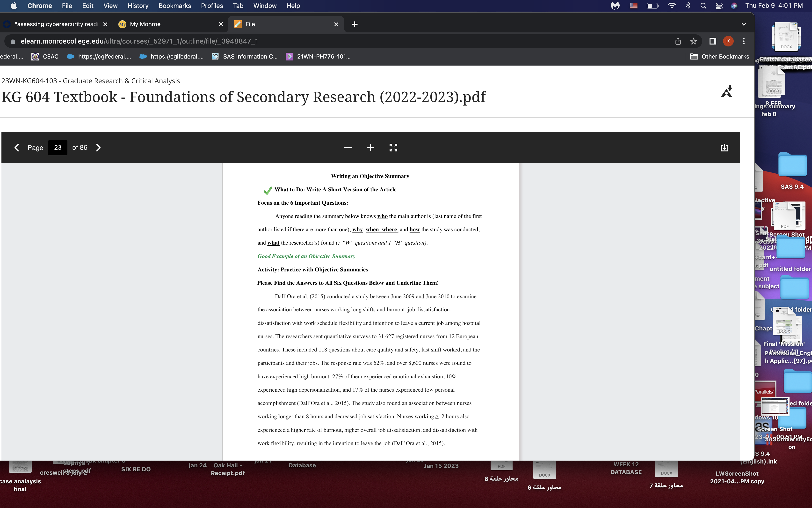
Task: Open the Chrome profile K avatar
Action: (728, 41)
